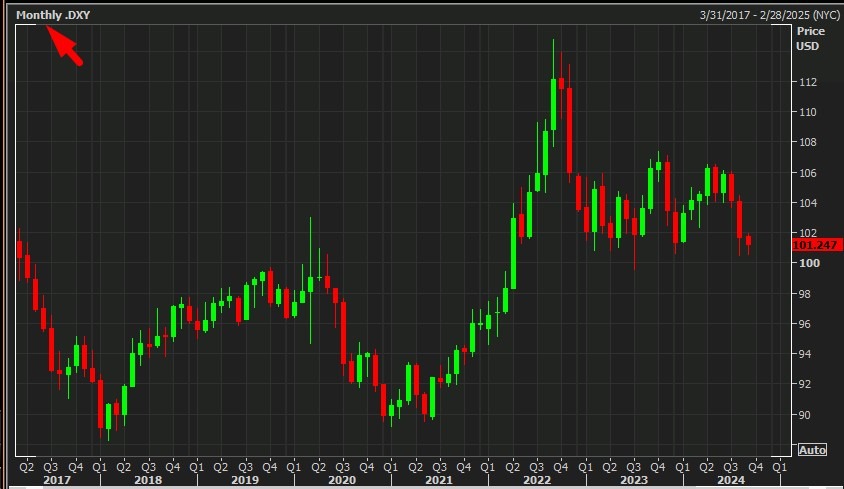
Task: Click the 92 price axis label
Action: click(x=805, y=384)
